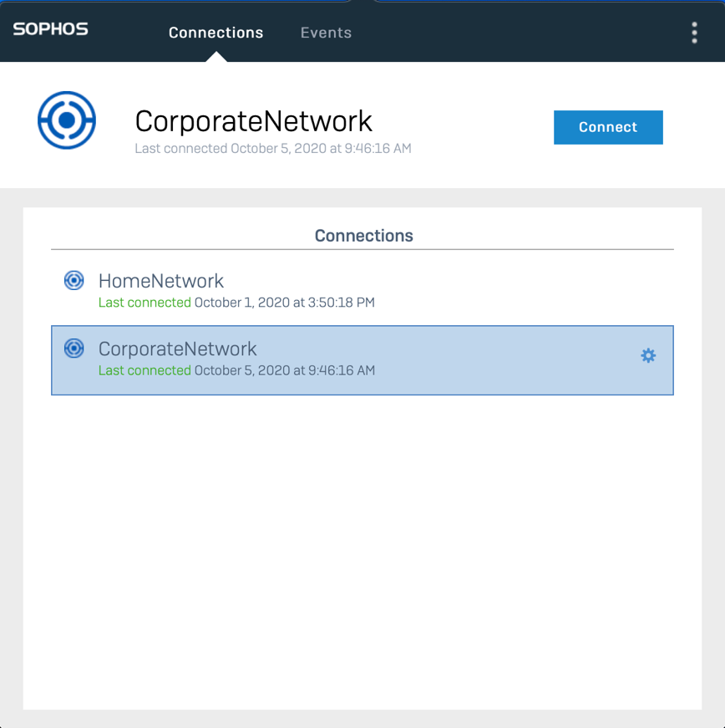Viewport: 725px width, 728px height.
Task: Click the CorporateNetwork header title
Action: coord(253,121)
